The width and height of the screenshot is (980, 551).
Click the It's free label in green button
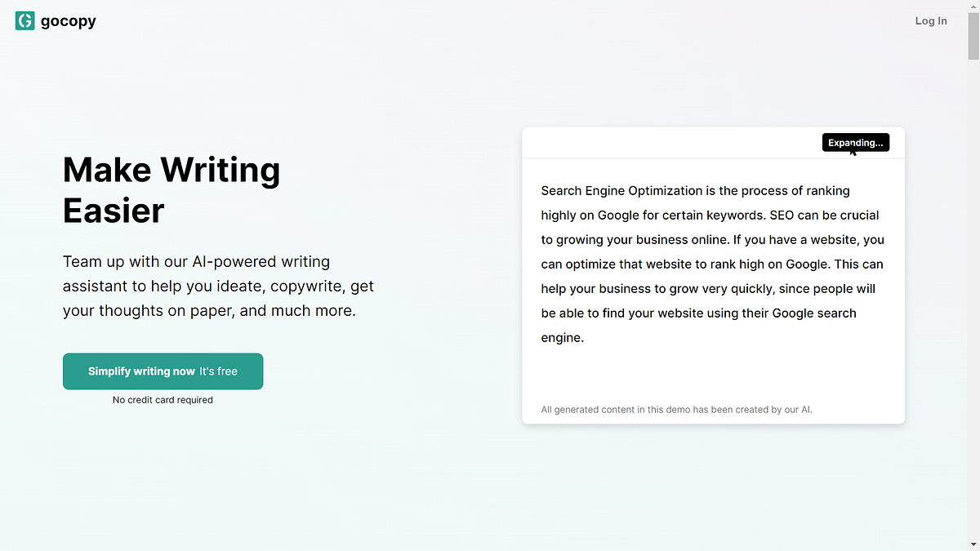218,371
